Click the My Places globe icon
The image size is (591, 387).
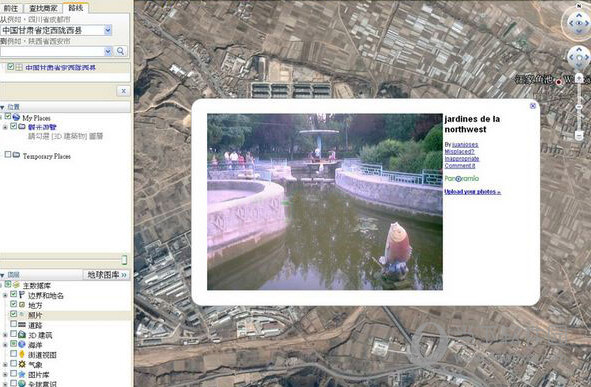pyautogui.click(x=16, y=117)
